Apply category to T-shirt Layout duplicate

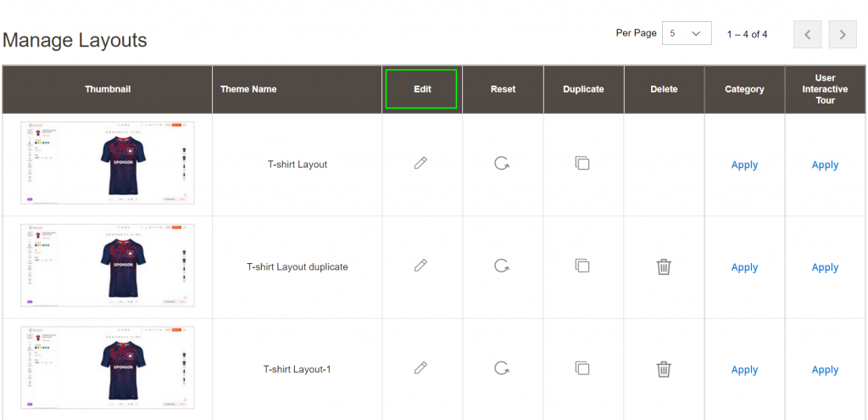tap(744, 267)
